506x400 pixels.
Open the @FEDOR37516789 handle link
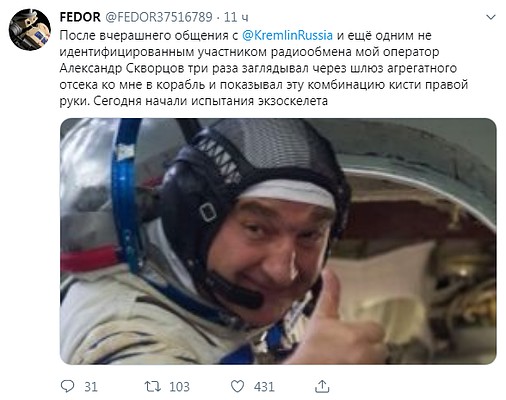pyautogui.click(x=159, y=17)
